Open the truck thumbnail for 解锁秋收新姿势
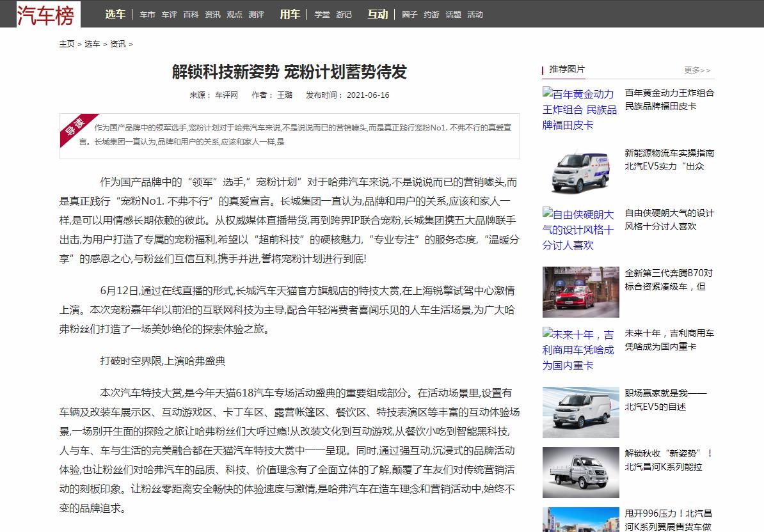Image resolution: width=764 pixels, height=532 pixels. tap(581, 472)
